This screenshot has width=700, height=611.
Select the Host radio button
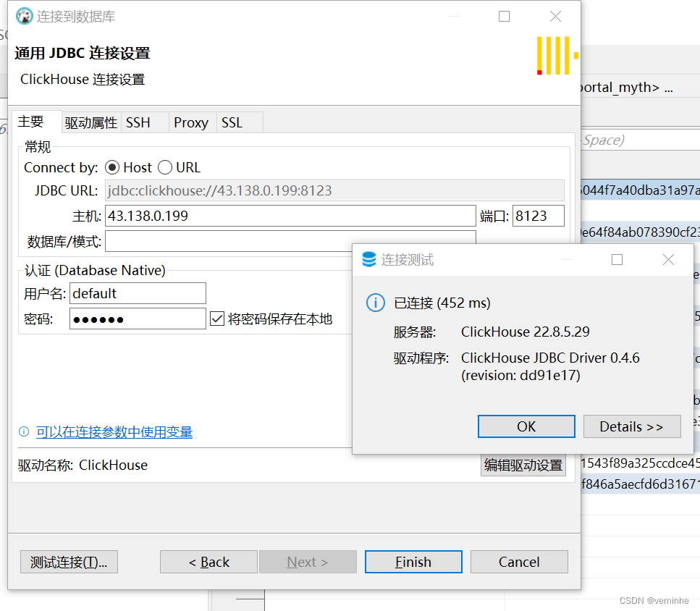coord(112,167)
